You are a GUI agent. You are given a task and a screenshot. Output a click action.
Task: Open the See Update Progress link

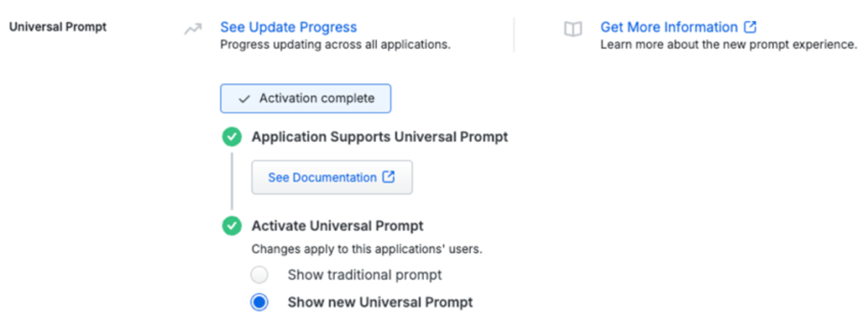(x=289, y=27)
